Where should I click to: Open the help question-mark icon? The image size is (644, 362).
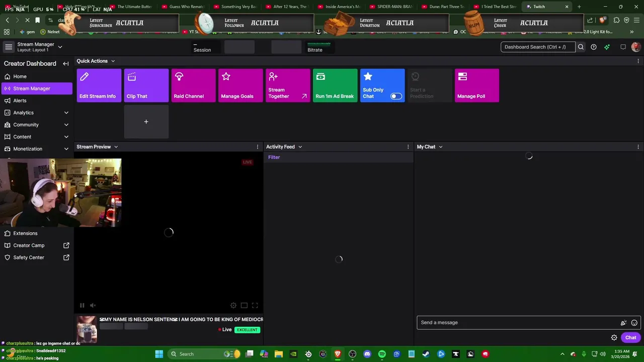(x=594, y=47)
